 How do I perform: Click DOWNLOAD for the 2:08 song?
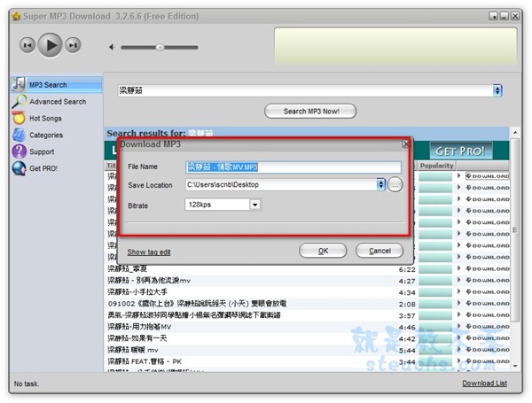tap(487, 303)
